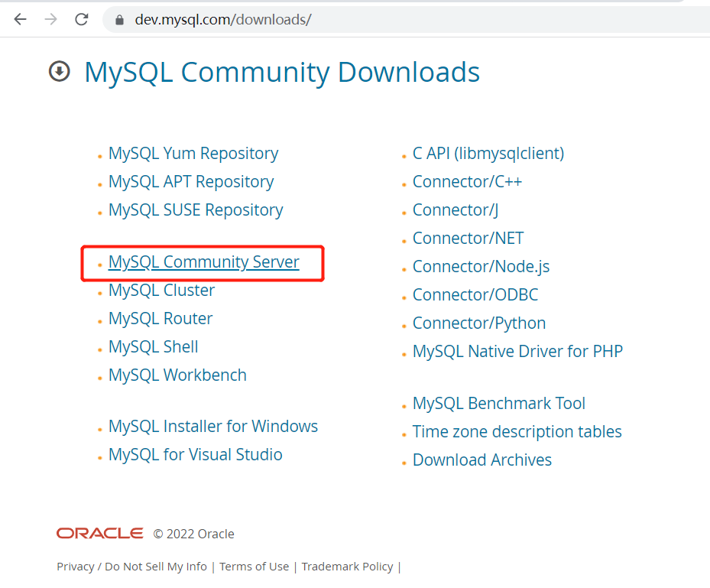Click the browser forward arrow
710x588 pixels.
click(50, 19)
